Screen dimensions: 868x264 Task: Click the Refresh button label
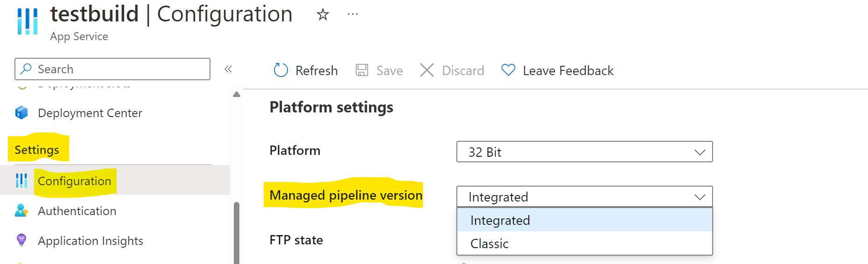[316, 70]
